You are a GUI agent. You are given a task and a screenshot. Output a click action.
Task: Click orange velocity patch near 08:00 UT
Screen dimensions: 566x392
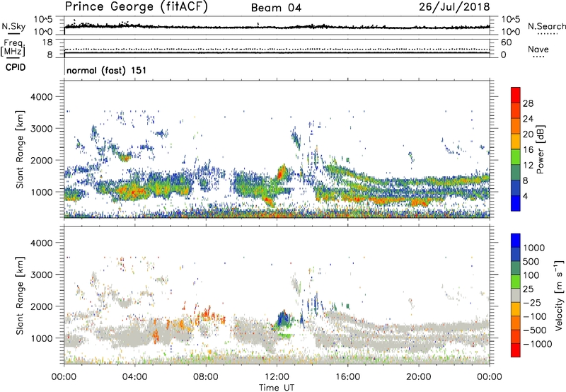tap(207, 313)
